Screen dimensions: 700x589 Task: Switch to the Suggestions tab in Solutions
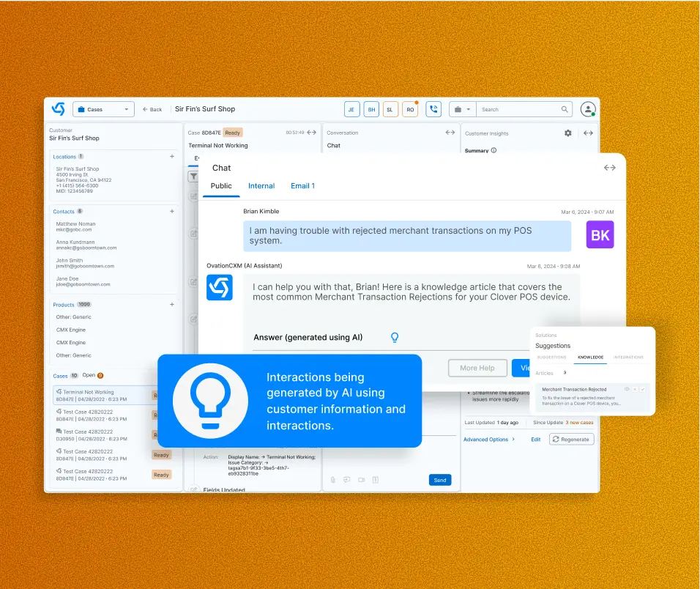coord(551,358)
